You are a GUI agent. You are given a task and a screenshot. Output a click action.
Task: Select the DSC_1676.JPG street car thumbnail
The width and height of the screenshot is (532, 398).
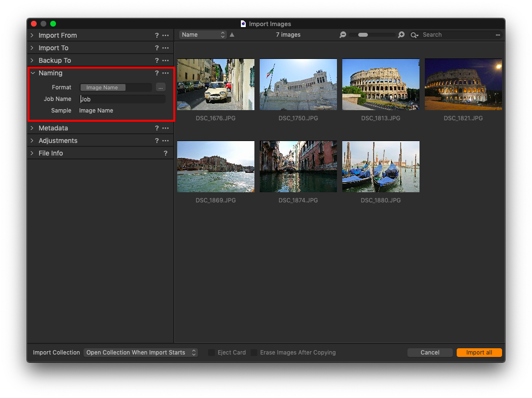tap(216, 84)
